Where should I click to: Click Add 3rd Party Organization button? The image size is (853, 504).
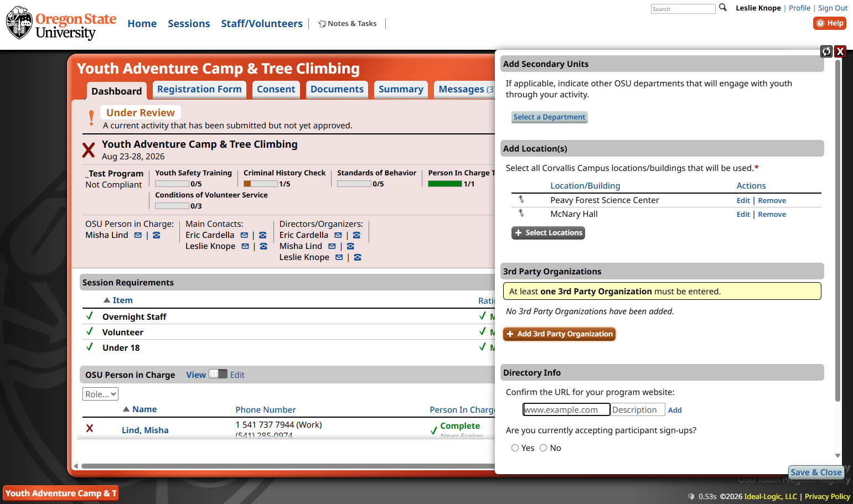point(559,334)
